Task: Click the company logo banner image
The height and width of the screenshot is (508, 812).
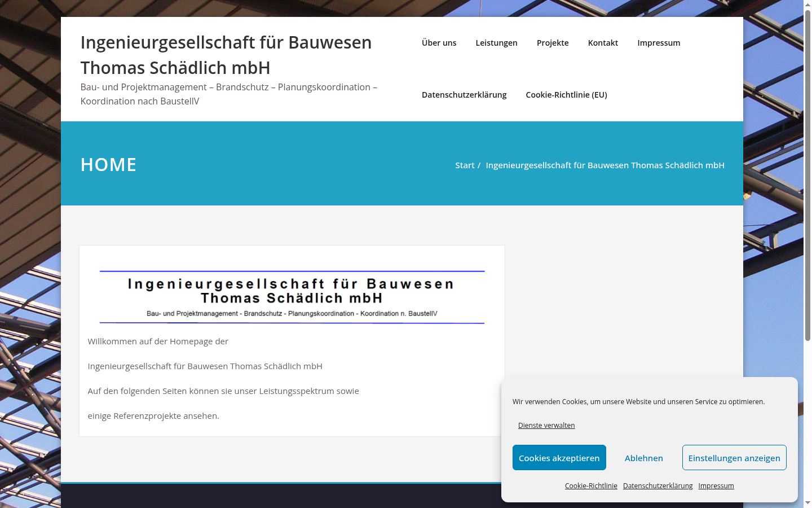Action: 292,297
